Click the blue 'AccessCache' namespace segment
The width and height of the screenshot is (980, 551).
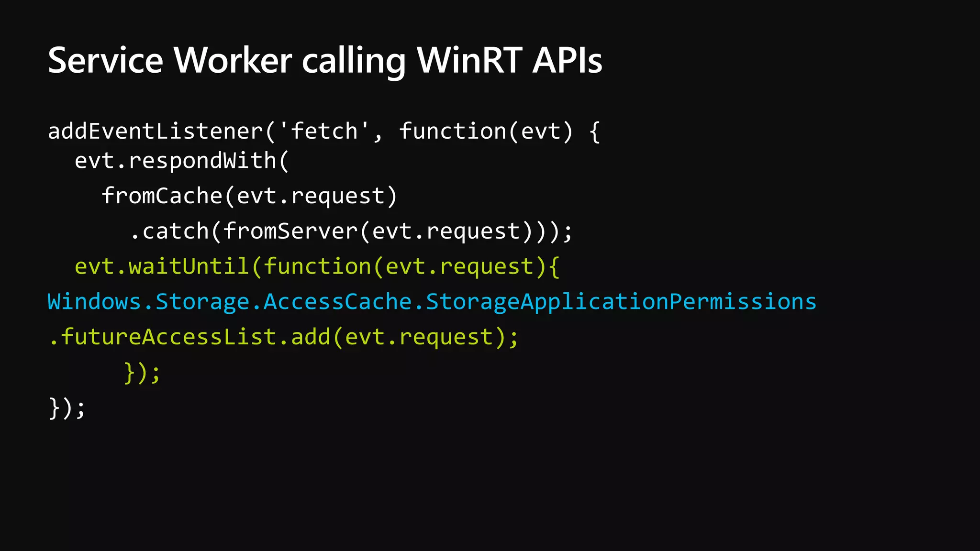coord(337,302)
